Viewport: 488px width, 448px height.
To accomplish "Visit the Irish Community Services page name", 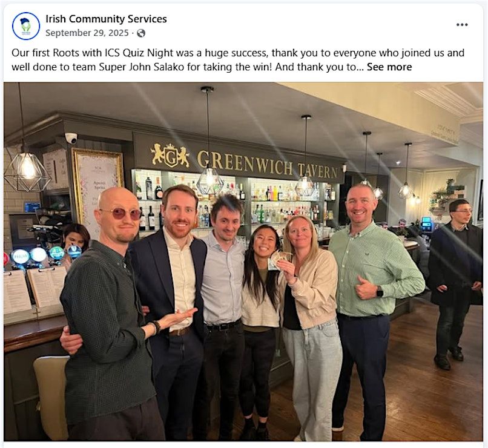I will 106,19.
